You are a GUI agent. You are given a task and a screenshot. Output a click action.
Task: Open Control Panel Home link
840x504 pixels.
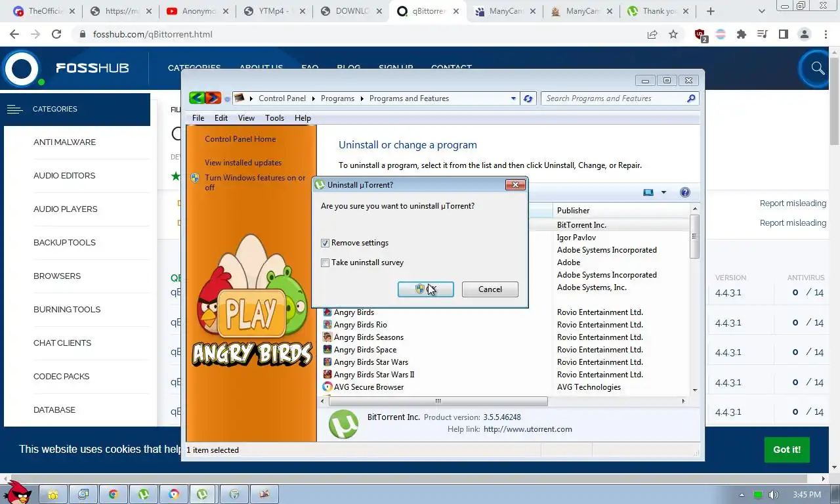pyautogui.click(x=240, y=139)
